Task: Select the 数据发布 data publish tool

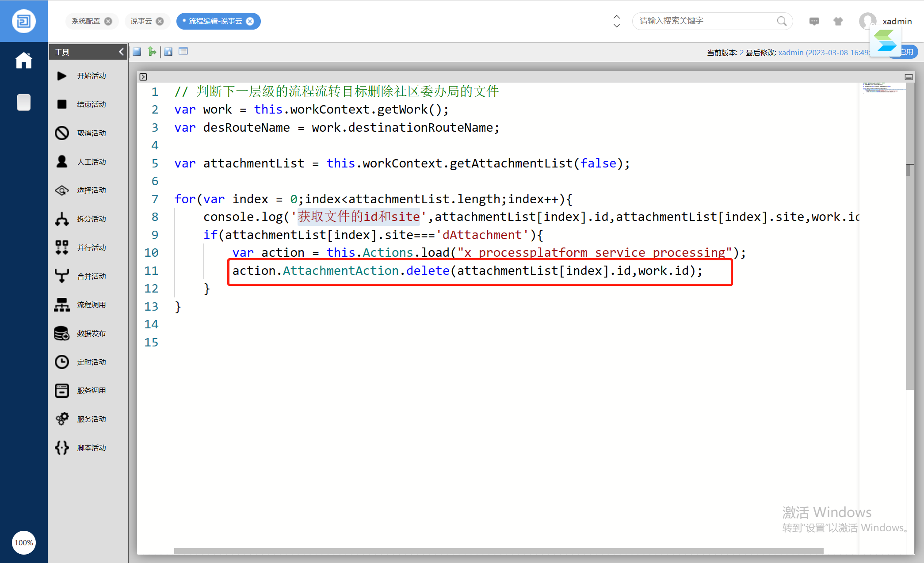Action: point(81,333)
